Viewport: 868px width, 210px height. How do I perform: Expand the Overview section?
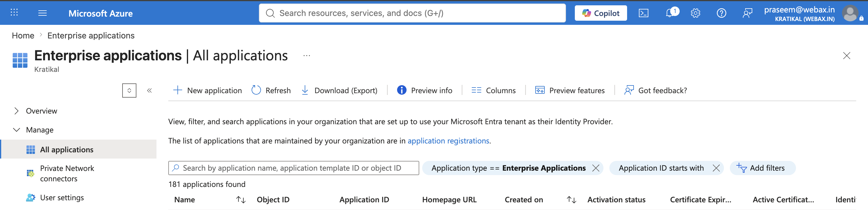41,111
